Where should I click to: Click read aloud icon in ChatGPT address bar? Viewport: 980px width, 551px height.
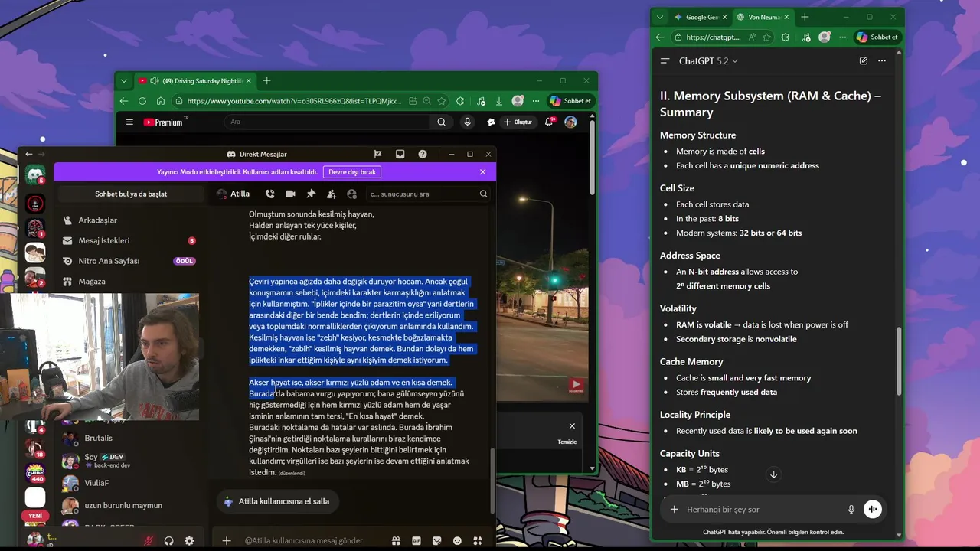(753, 37)
